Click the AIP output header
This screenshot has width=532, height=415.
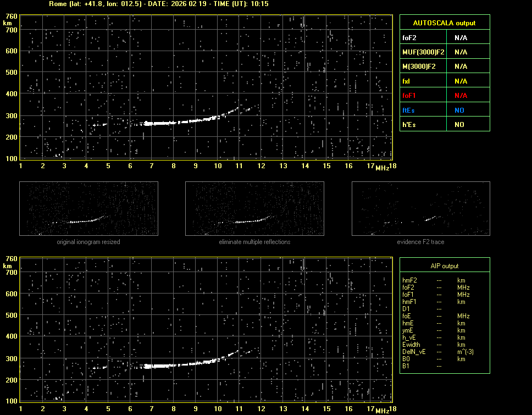(444, 266)
